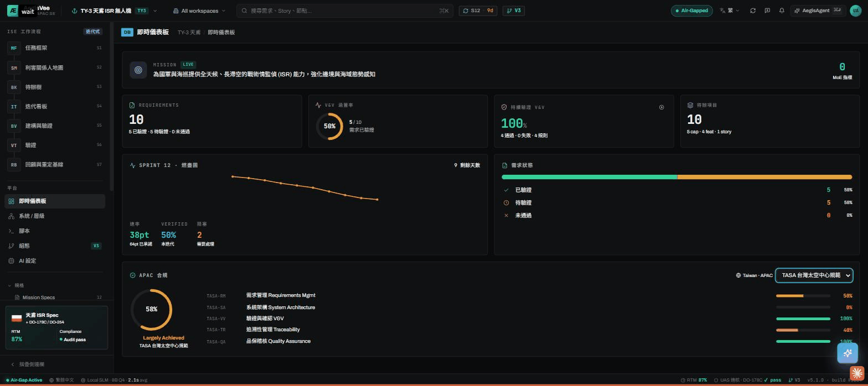Click the Requirements card document icon

[132, 105]
